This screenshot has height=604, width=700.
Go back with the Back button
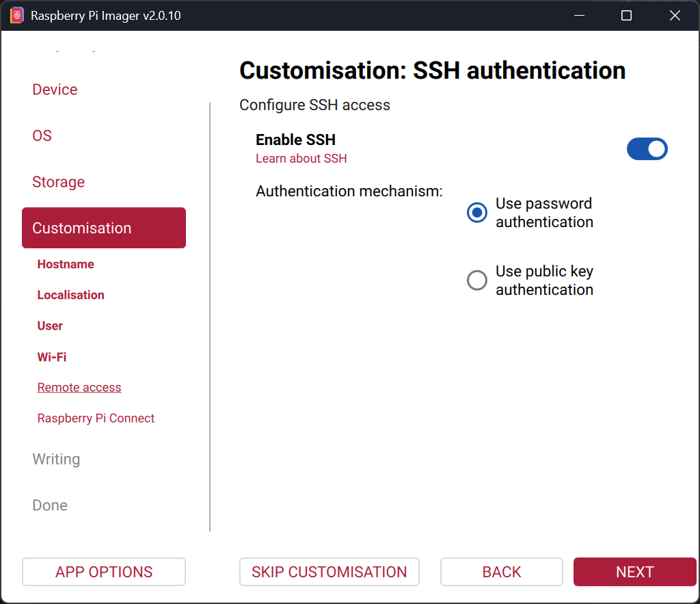501,572
